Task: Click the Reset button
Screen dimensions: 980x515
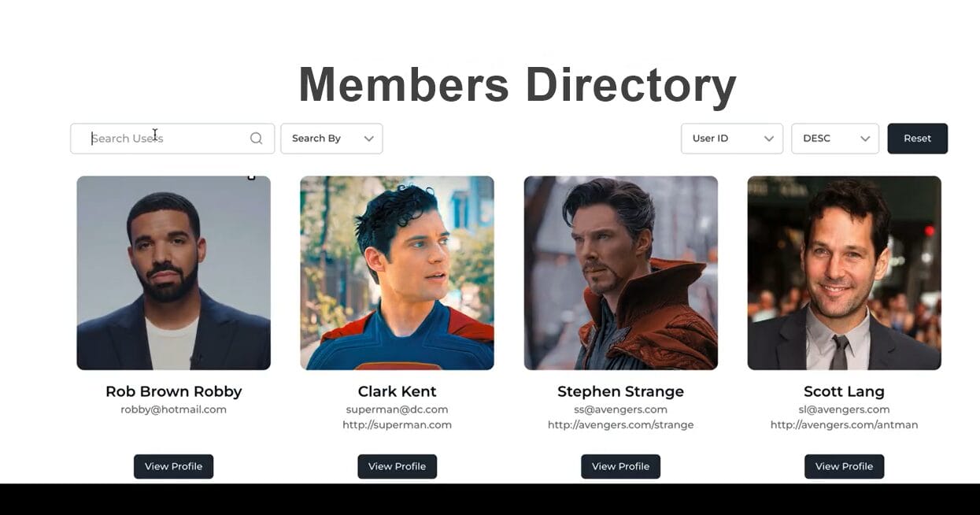Action: point(917,139)
